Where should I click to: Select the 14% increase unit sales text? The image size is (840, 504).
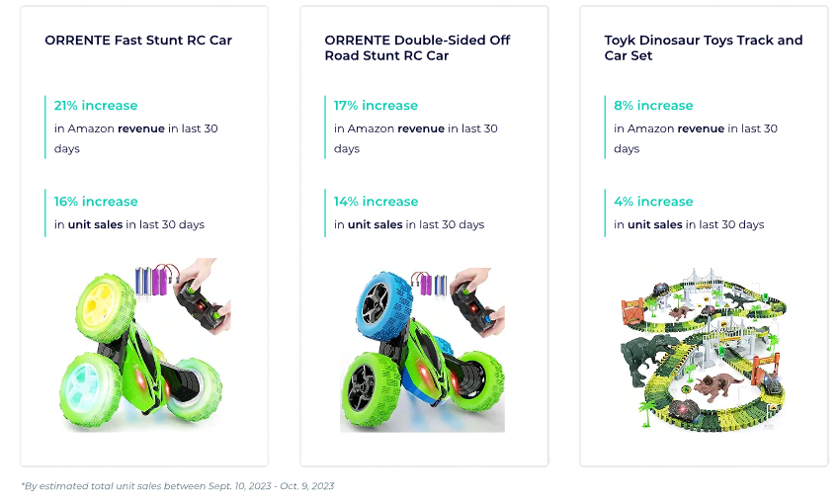376,202
